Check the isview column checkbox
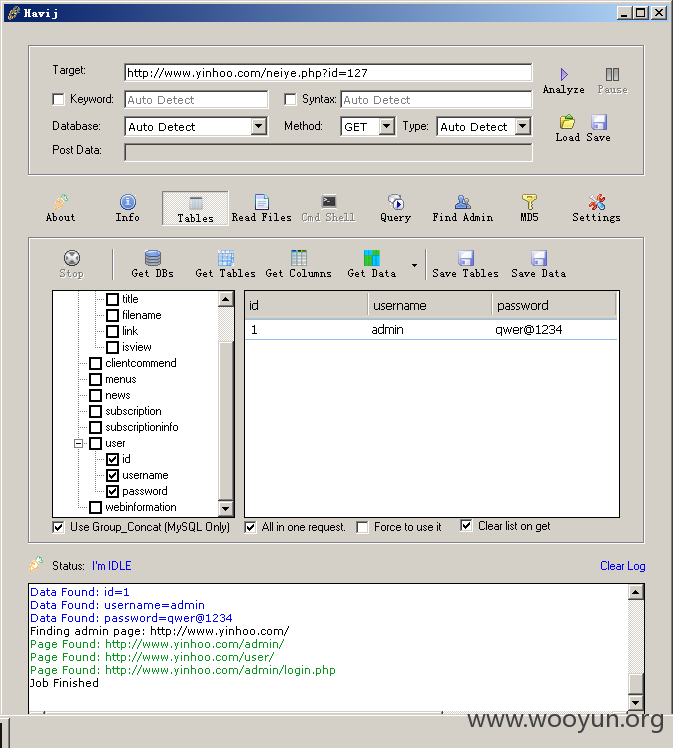Screen dimensions: 673x748 [113, 347]
